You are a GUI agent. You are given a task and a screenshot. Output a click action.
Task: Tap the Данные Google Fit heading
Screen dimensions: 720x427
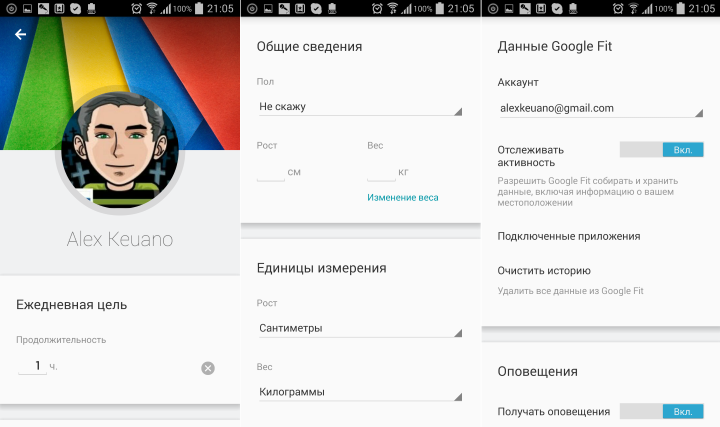click(555, 46)
